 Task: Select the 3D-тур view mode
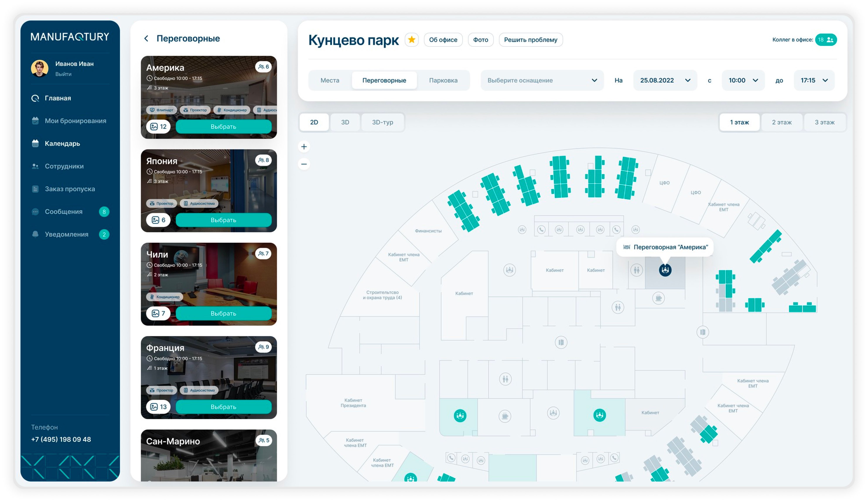point(382,122)
